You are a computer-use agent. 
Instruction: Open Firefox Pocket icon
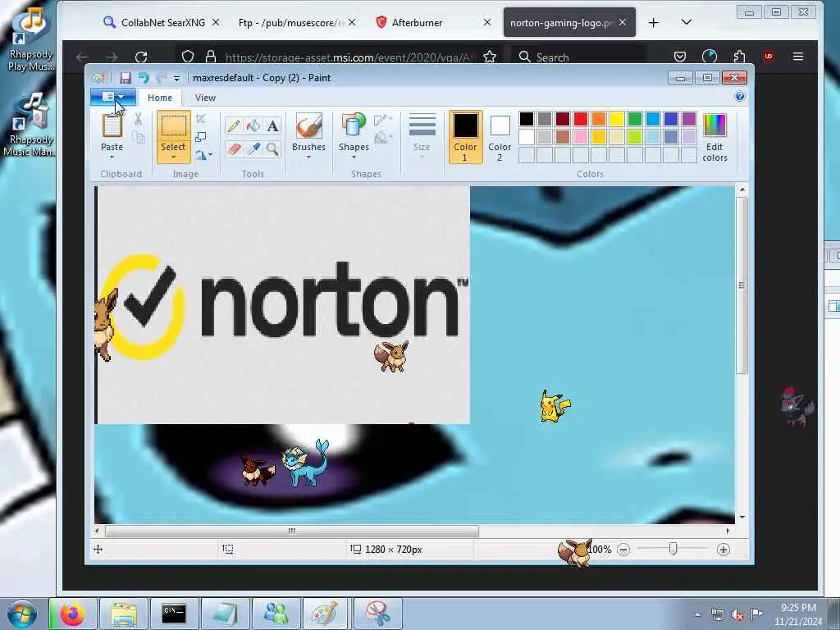point(680,57)
